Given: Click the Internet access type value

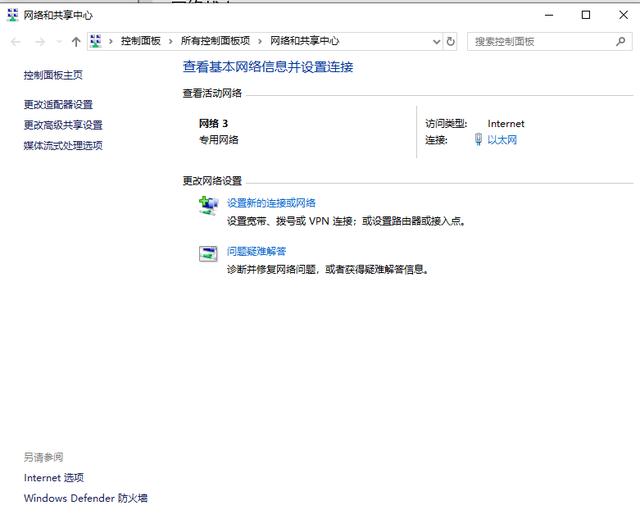Looking at the screenshot, I should pos(506,124).
